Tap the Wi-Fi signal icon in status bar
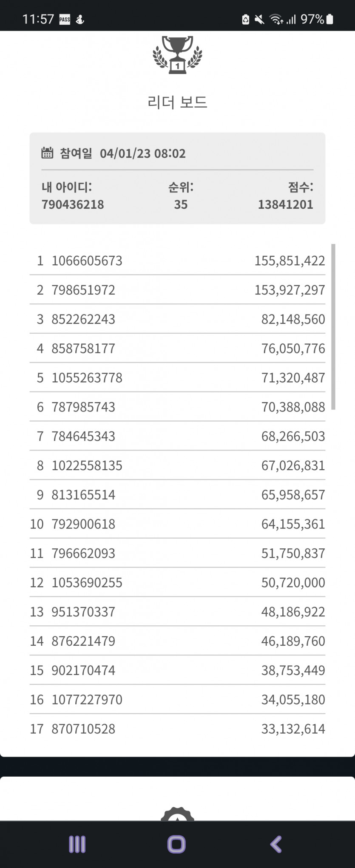Screen dimensions: 355x868 (276, 20)
